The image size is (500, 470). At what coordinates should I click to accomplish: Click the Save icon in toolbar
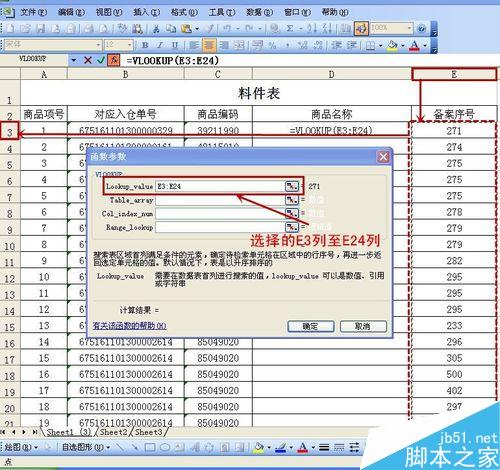coord(40,28)
